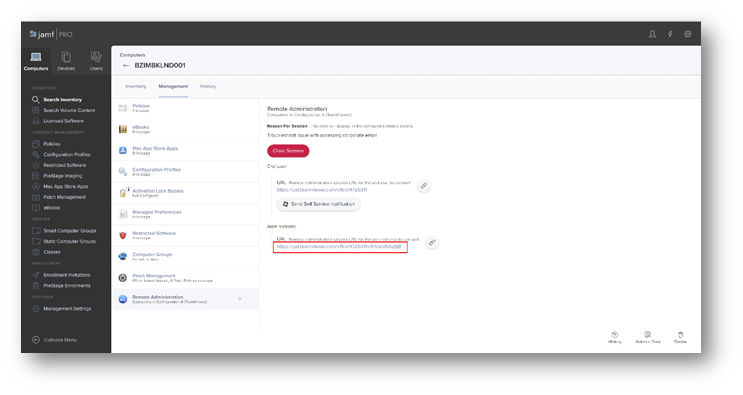Viewport: 743px width, 395px height.
Task: Click Send Self Service notification button
Action: click(318, 204)
